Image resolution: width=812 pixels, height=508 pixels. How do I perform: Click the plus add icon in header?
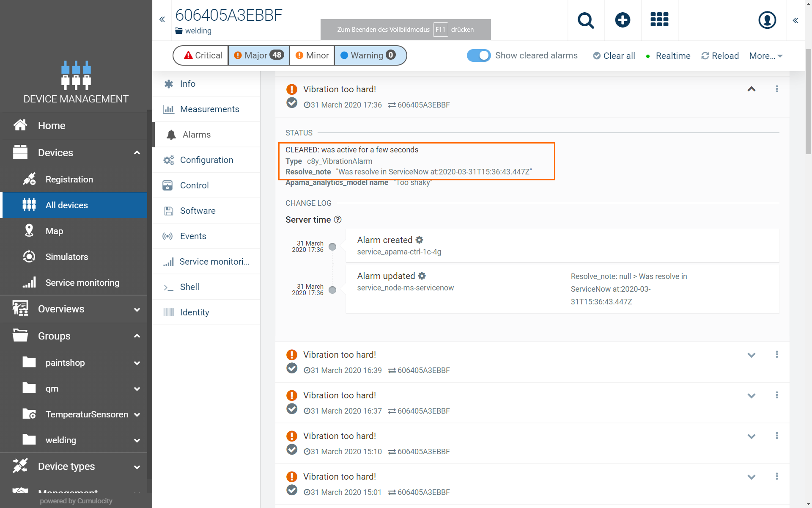click(x=623, y=20)
